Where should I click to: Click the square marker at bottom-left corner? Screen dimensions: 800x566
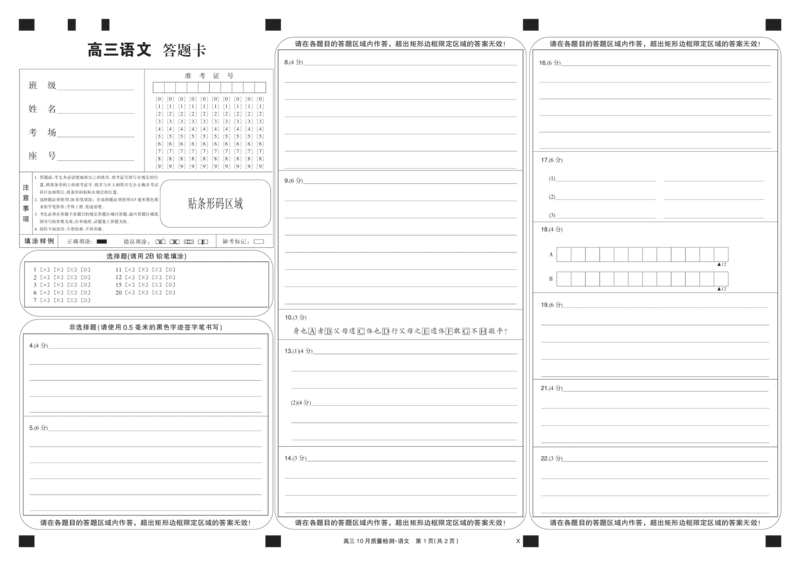pyautogui.click(x=27, y=544)
